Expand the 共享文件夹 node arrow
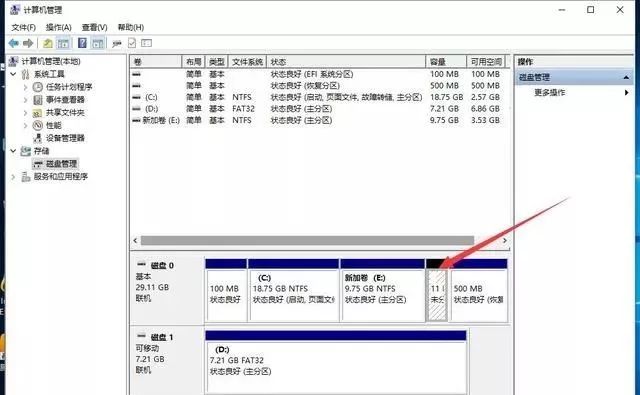The height and width of the screenshot is (395, 640). [25, 113]
